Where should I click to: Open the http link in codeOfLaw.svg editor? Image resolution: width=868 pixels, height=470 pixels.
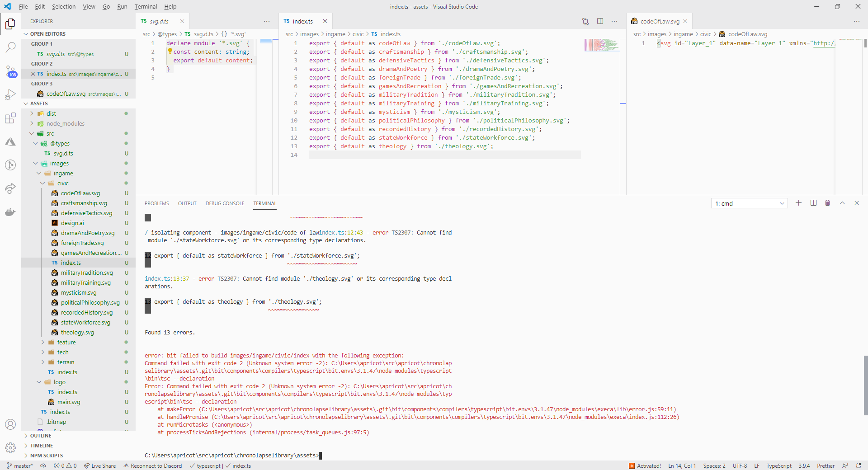(x=824, y=43)
